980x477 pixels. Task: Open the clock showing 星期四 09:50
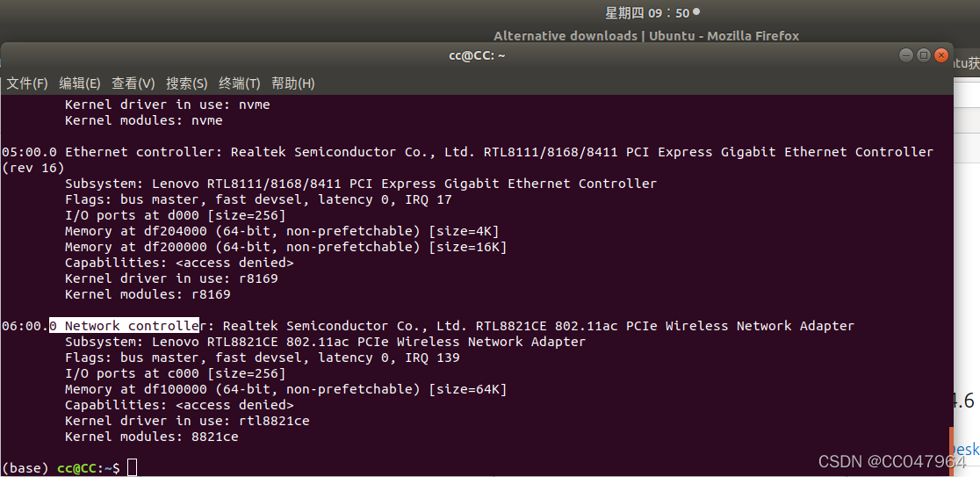point(647,12)
